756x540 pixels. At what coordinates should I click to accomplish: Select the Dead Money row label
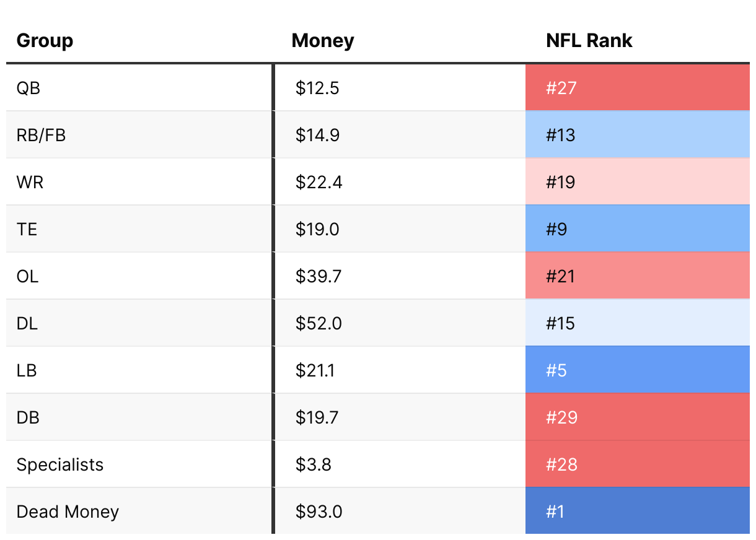[x=68, y=512]
